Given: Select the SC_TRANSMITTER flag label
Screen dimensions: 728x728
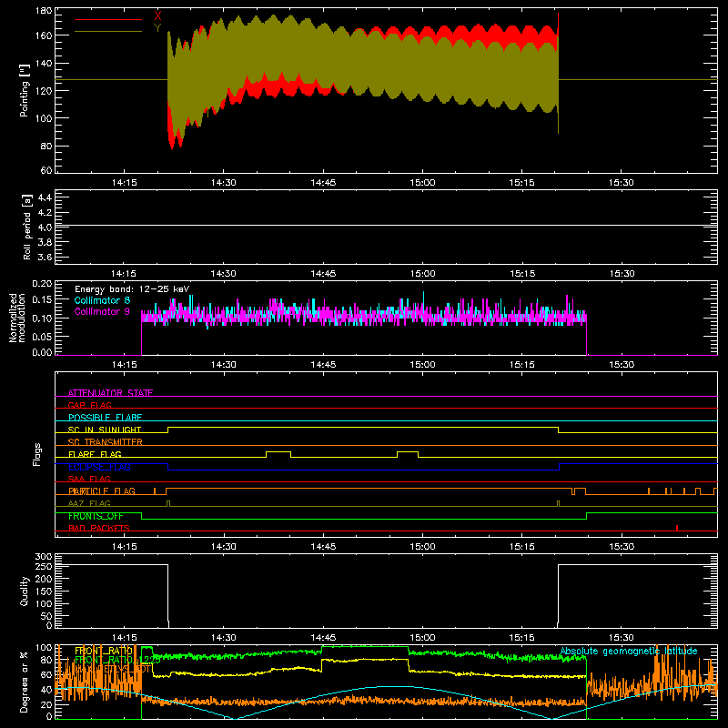Looking at the screenshot, I should [105, 441].
